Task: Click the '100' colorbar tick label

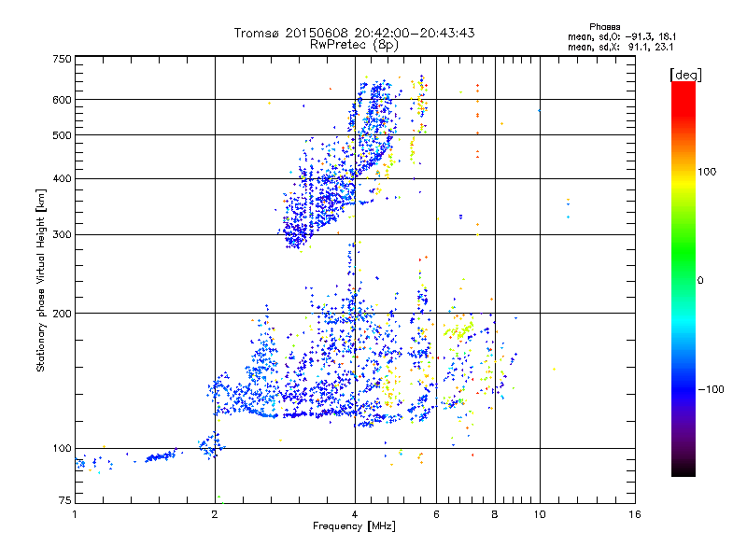Action: [x=707, y=172]
